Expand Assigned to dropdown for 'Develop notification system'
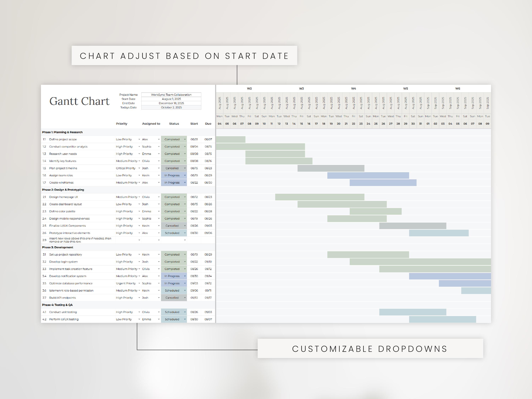 159,276
